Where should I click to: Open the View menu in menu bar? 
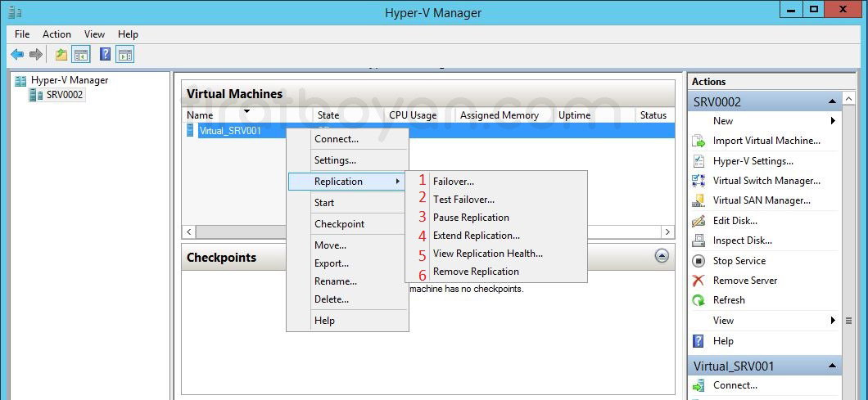(x=94, y=34)
